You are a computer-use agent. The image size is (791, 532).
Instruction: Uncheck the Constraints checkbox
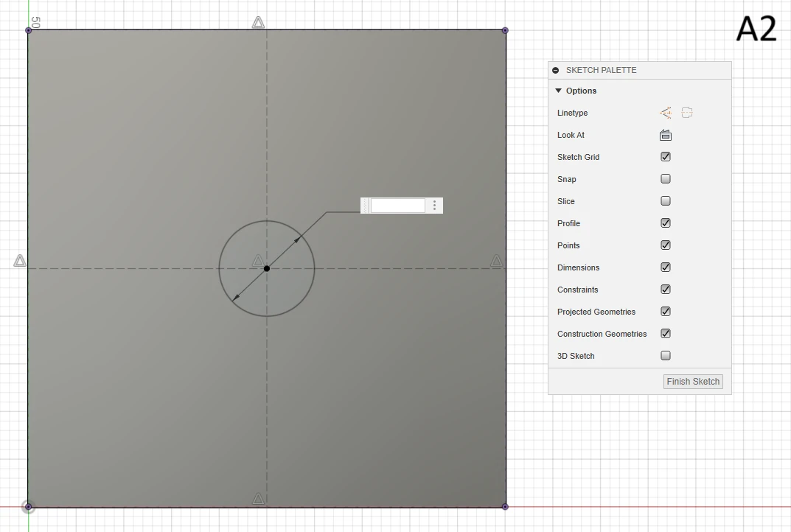666,290
